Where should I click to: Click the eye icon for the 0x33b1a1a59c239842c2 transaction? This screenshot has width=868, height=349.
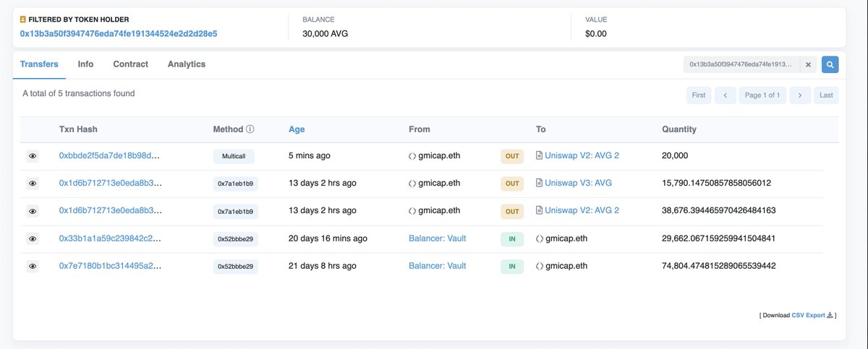tap(33, 238)
